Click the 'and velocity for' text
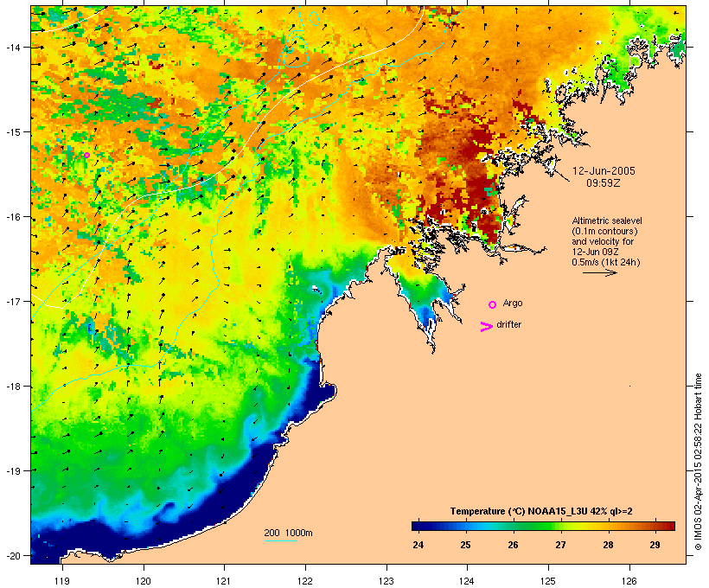 coord(603,241)
